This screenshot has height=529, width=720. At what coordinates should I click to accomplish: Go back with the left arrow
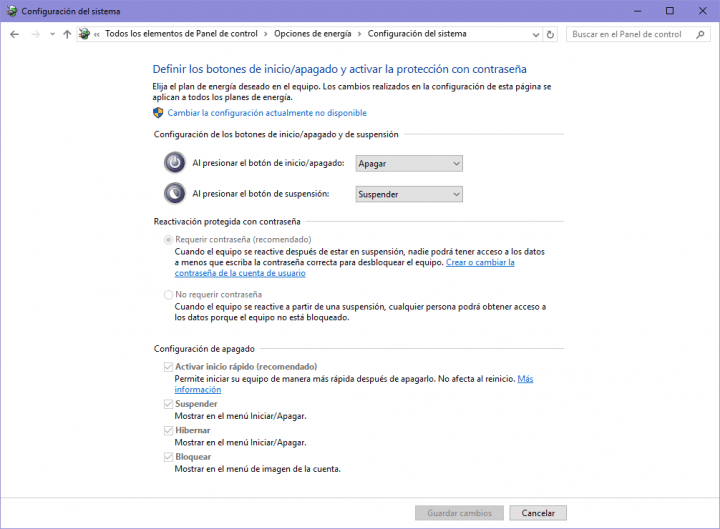(15, 34)
